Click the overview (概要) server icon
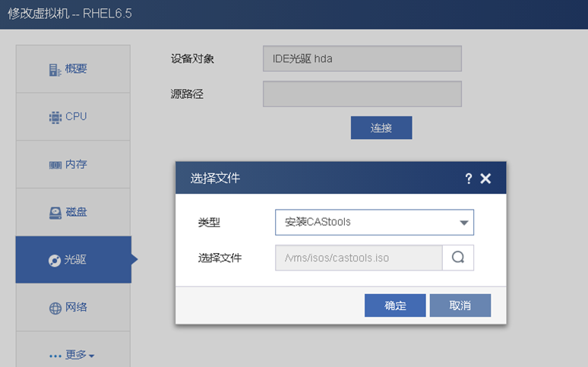This screenshot has width=588, height=367. pos(55,70)
